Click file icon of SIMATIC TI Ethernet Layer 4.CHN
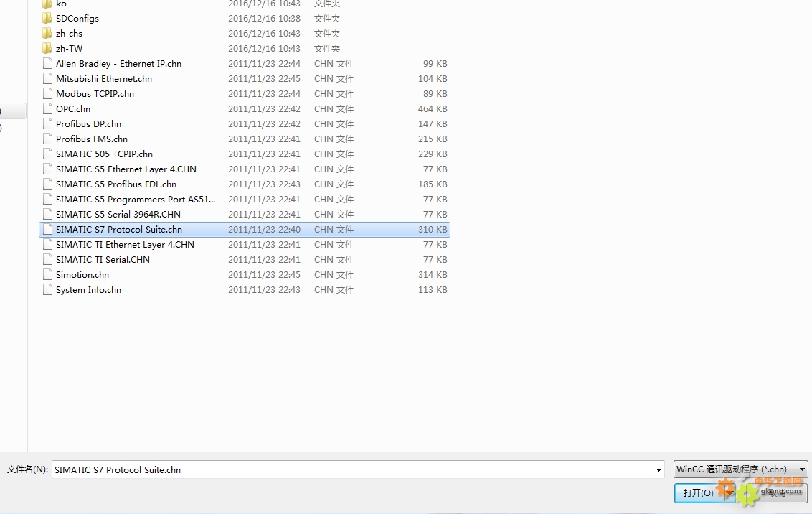This screenshot has height=514, width=812. [47, 245]
